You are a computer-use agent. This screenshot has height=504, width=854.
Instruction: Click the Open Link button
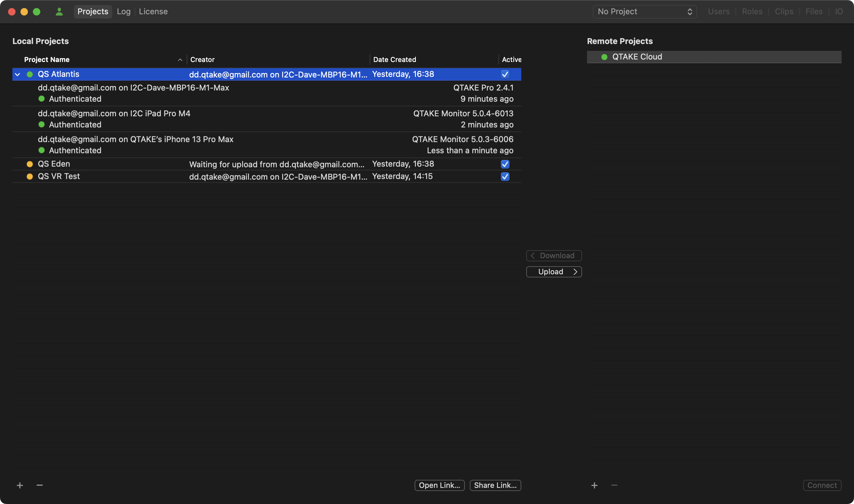coord(439,485)
